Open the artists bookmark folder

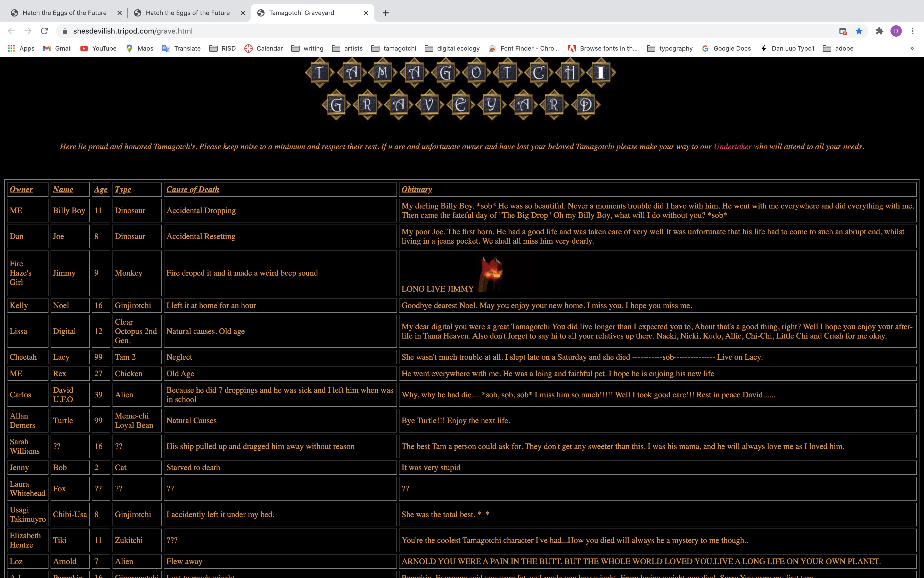(x=348, y=49)
